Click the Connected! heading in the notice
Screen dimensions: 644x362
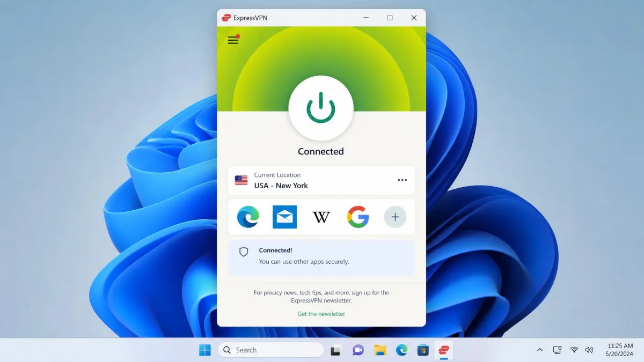click(275, 250)
